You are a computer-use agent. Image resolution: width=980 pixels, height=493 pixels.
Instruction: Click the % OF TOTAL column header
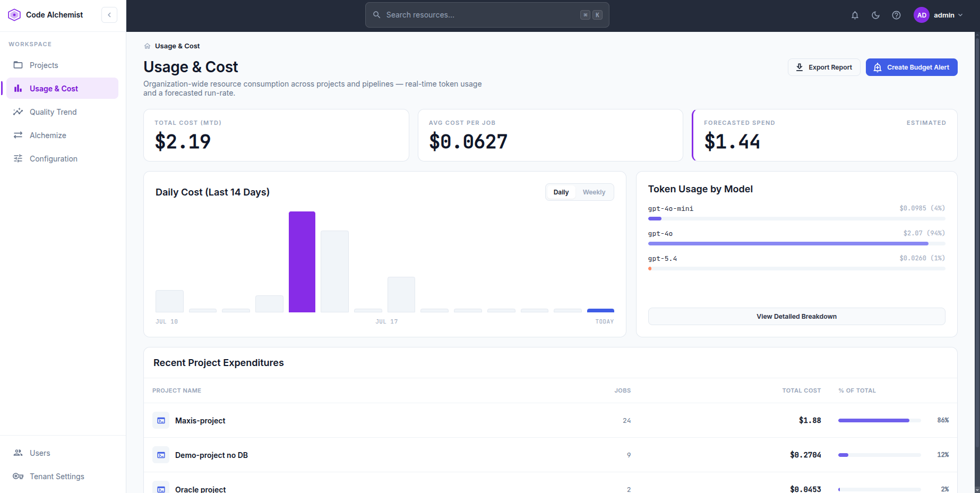(857, 390)
